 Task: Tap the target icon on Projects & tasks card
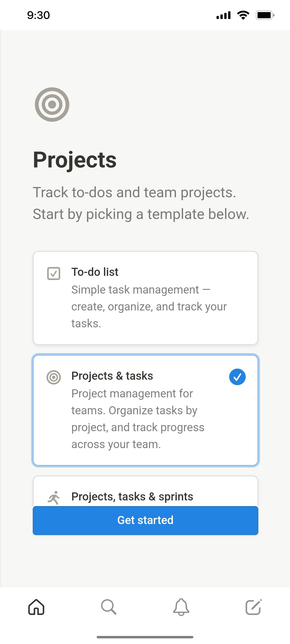(54, 377)
